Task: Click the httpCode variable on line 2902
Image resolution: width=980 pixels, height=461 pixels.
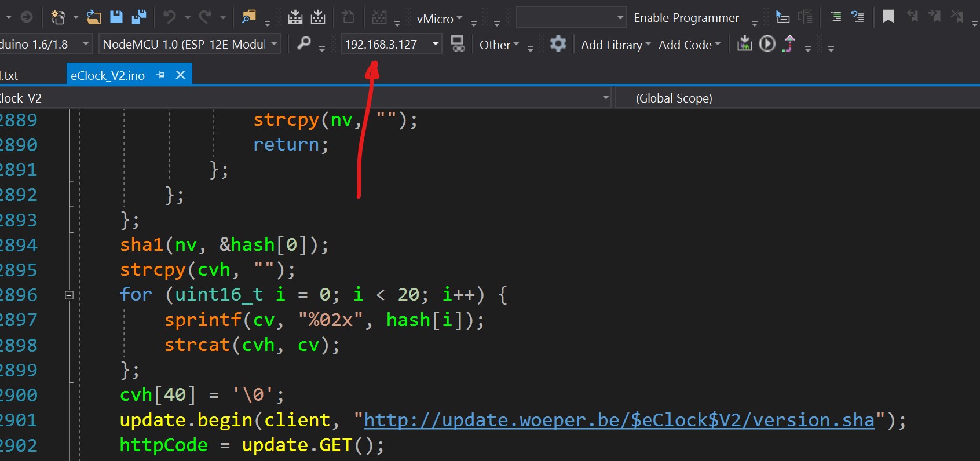Action: coord(164,445)
